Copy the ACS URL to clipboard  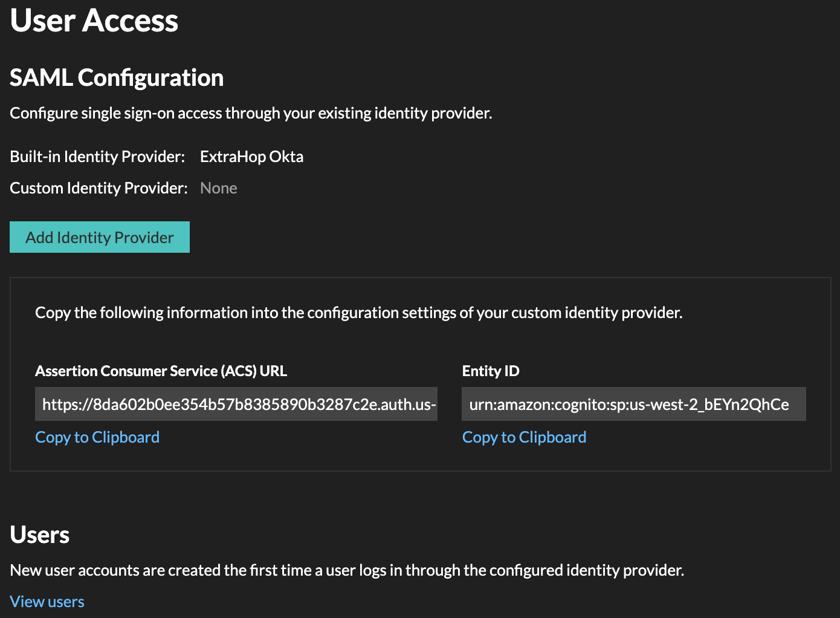(x=97, y=437)
